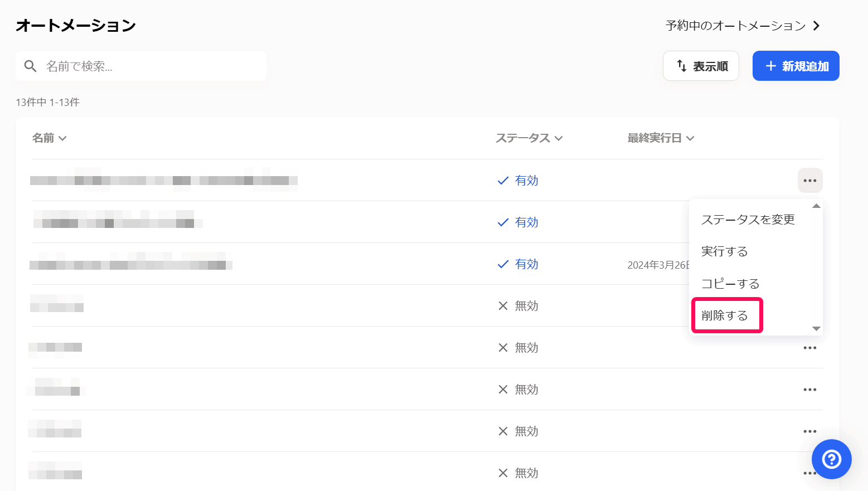Sort by the 名前 column header

pyautogui.click(x=49, y=138)
